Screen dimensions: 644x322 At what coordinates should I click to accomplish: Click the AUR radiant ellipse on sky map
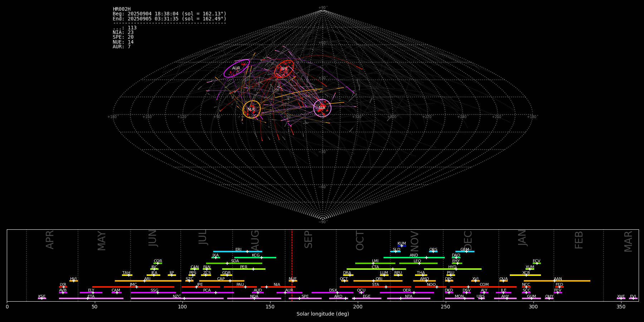click(x=236, y=68)
